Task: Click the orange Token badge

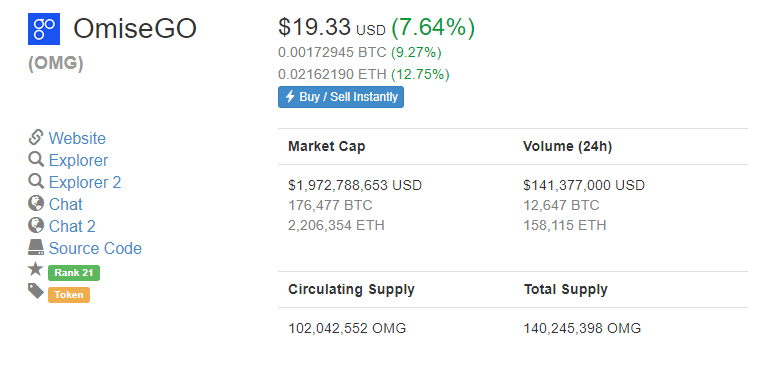Action: coord(69,295)
